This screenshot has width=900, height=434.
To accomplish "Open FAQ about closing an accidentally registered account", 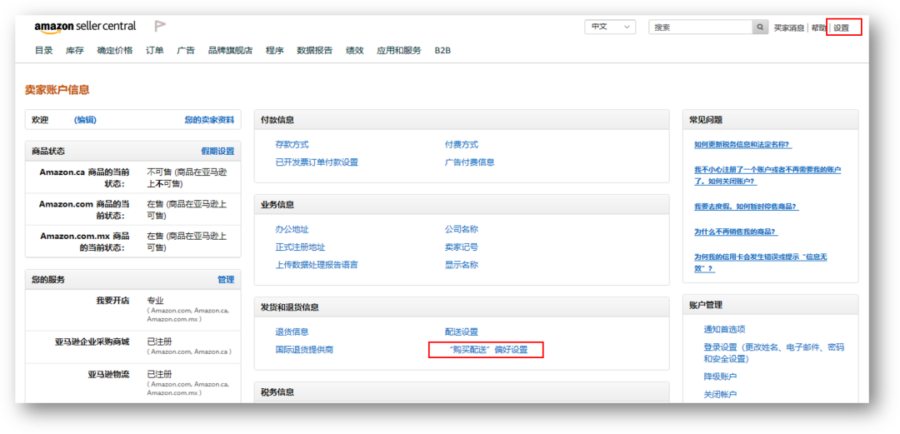I will click(x=767, y=176).
